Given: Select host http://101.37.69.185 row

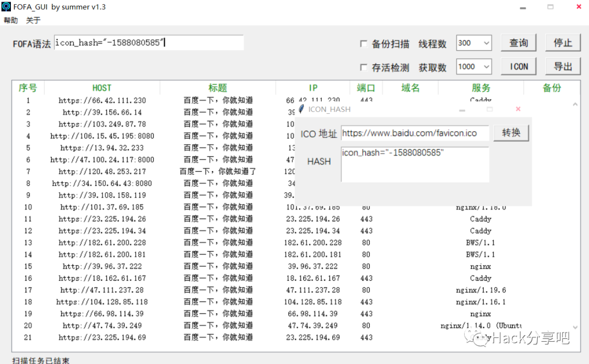Looking at the screenshot, I should tap(102, 207).
